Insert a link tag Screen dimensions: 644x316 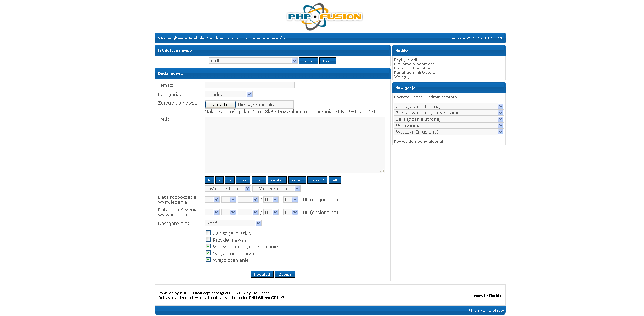point(243,180)
